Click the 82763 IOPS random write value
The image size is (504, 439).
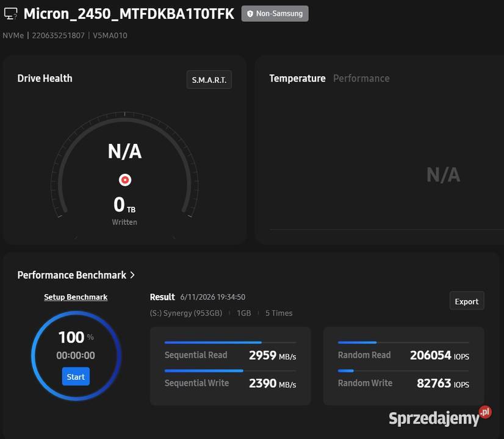pyautogui.click(x=443, y=384)
